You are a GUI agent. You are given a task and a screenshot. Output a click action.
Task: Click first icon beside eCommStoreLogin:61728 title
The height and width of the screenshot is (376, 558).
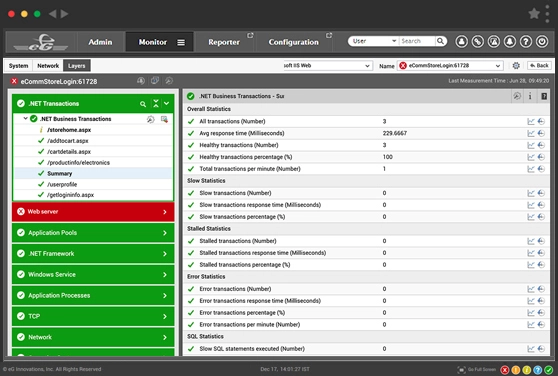pyautogui.click(x=141, y=81)
